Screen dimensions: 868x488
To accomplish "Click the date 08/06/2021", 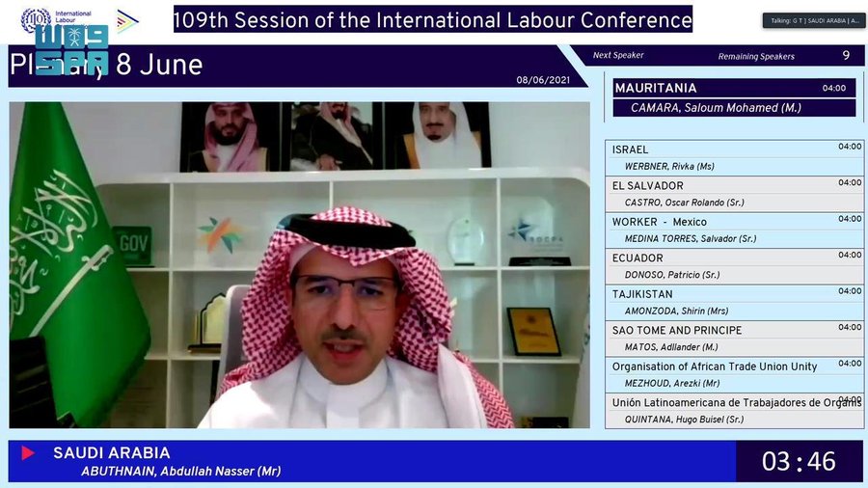I will (x=543, y=80).
